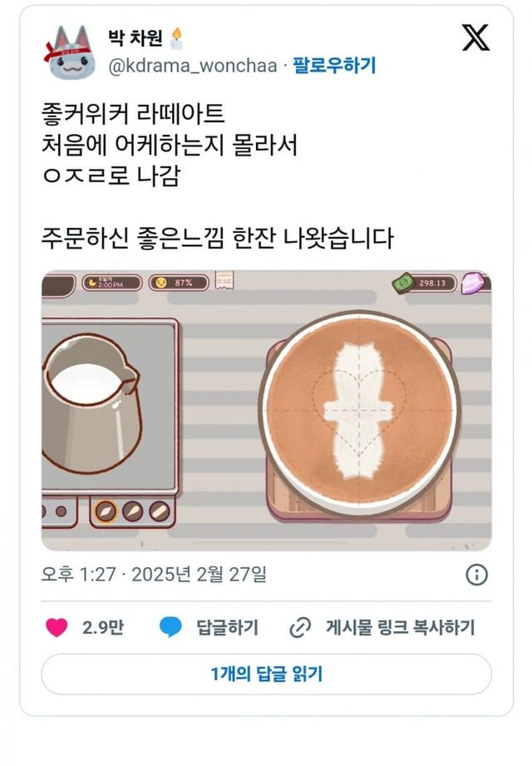The width and height of the screenshot is (532, 766).
Task: Click the milk pitcher panel
Action: 111,405
